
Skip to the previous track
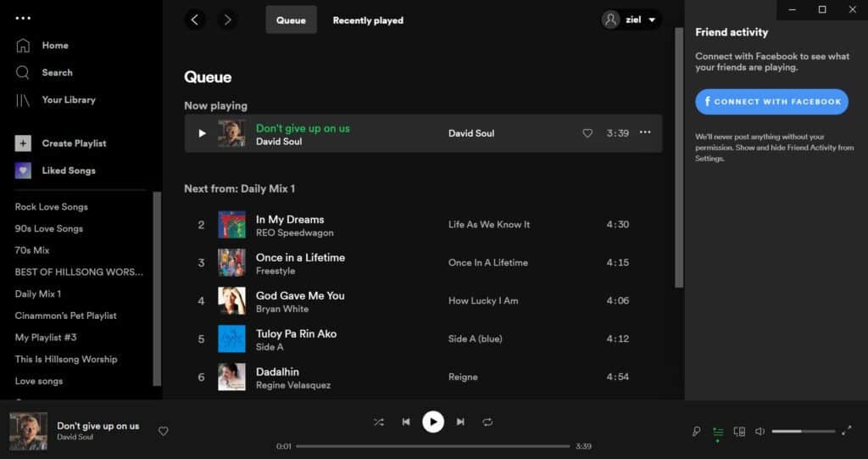(x=406, y=422)
